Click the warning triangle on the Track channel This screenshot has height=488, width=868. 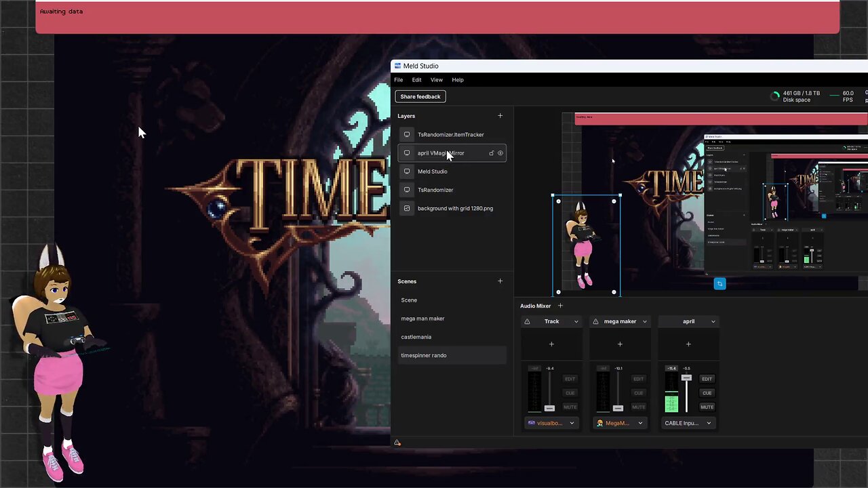(527, 321)
